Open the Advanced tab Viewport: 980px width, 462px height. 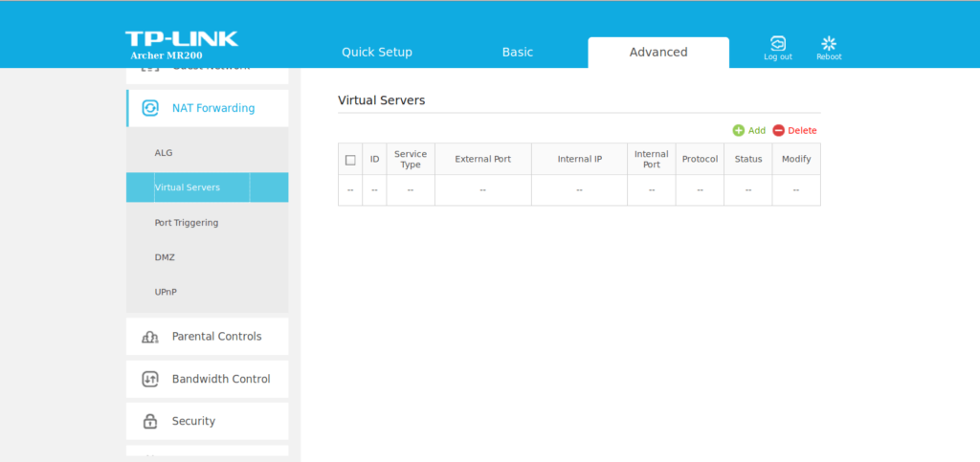click(x=658, y=53)
